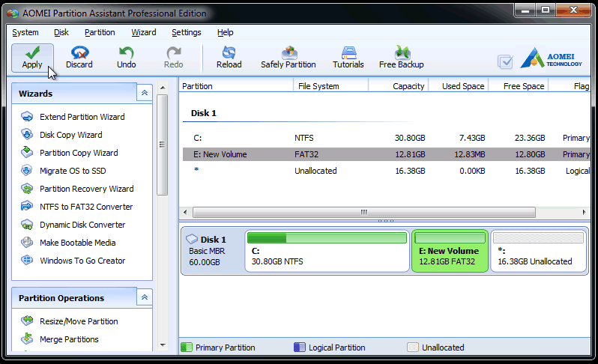598x364 pixels.
Task: Click the horizontal scrollbar thumb in list
Action: click(x=364, y=212)
